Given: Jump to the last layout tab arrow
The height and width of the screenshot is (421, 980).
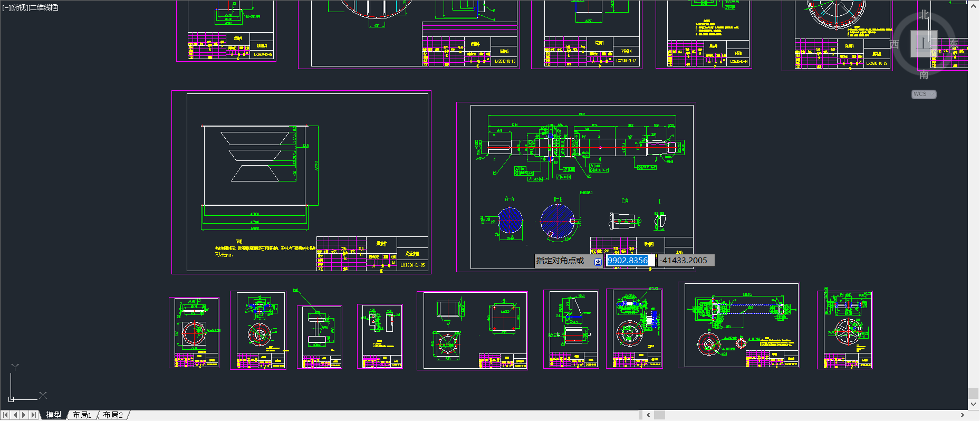Looking at the screenshot, I should pos(34,415).
